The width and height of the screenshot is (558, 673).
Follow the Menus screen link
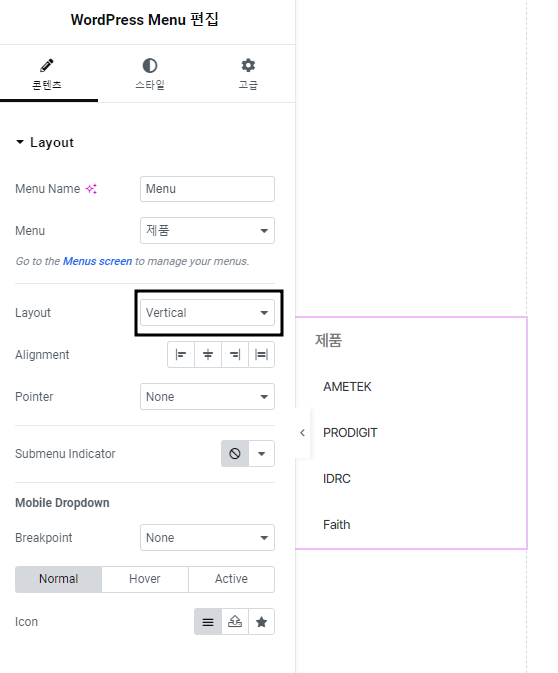click(x=97, y=261)
